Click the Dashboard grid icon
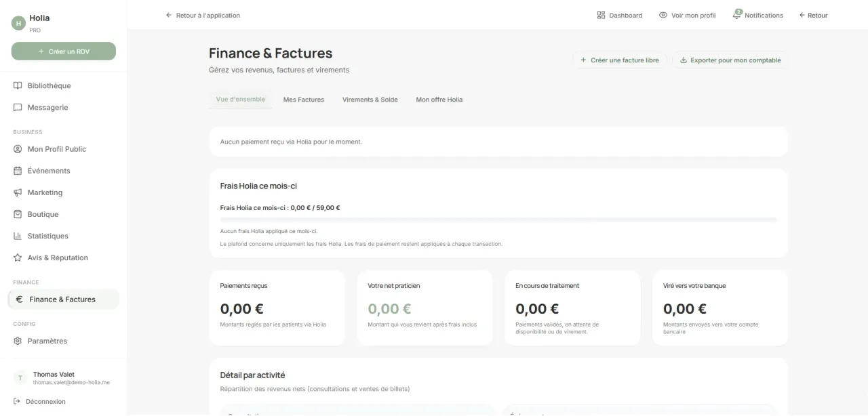868x416 pixels. tap(601, 15)
